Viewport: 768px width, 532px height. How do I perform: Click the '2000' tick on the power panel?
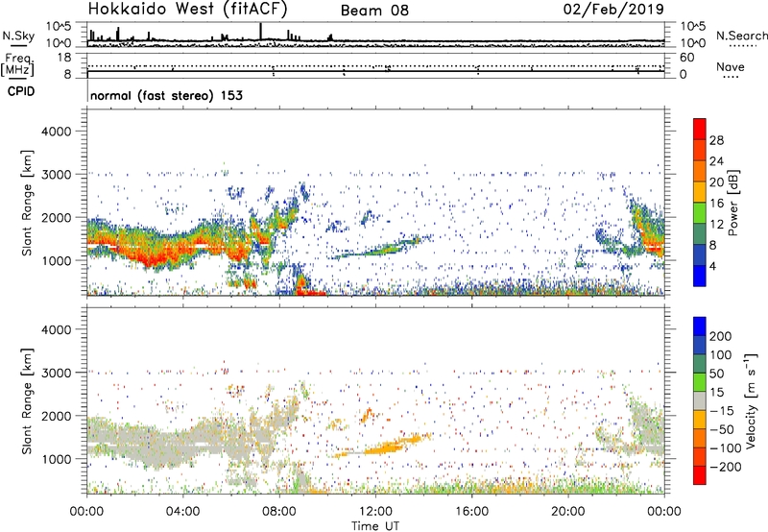tap(57, 217)
